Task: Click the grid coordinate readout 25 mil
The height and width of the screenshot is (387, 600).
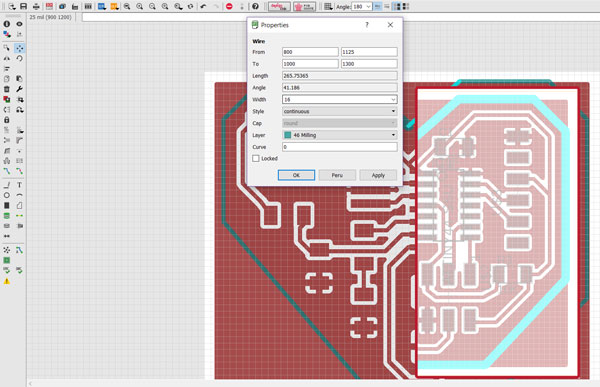Action: pos(51,17)
